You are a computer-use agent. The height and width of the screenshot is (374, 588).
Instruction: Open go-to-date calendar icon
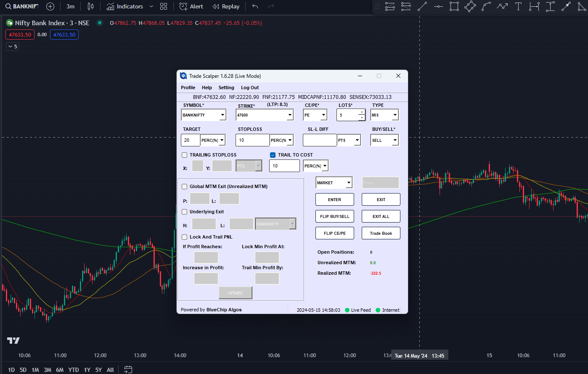click(128, 369)
